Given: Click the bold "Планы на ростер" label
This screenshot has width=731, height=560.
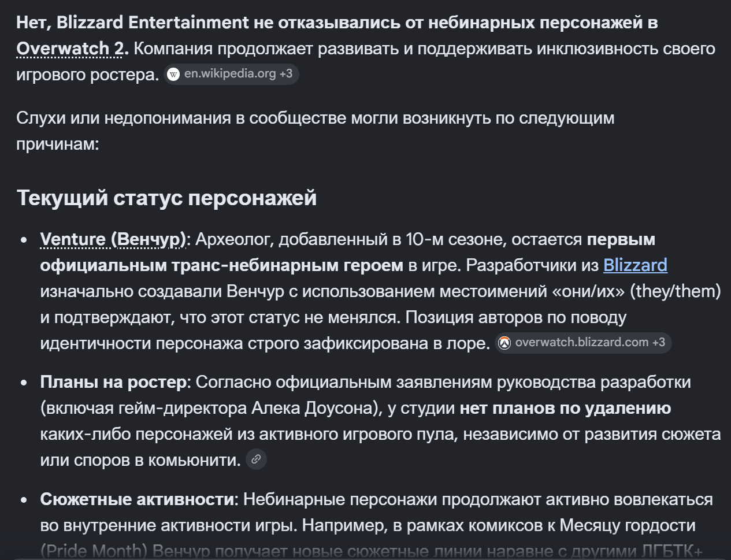Looking at the screenshot, I should tap(113, 382).
